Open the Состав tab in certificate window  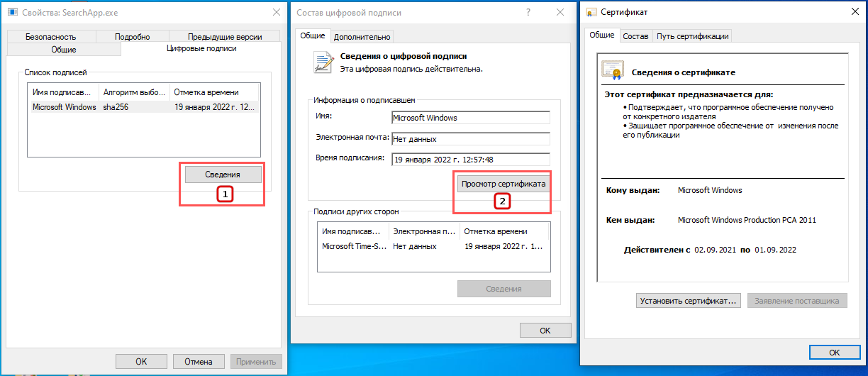point(635,36)
